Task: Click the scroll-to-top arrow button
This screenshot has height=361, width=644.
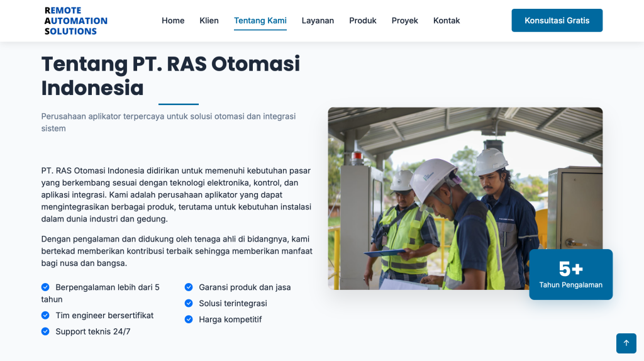Action: pyautogui.click(x=626, y=343)
